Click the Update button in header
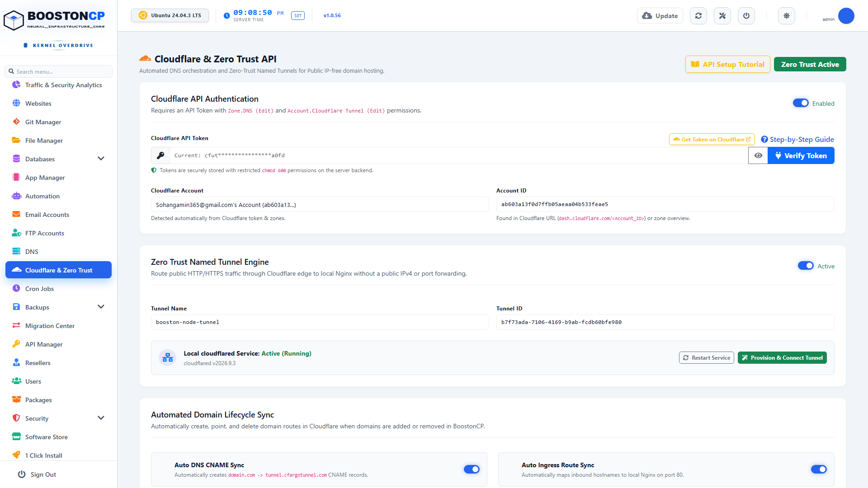Image resolution: width=868 pixels, height=488 pixels. point(660,16)
